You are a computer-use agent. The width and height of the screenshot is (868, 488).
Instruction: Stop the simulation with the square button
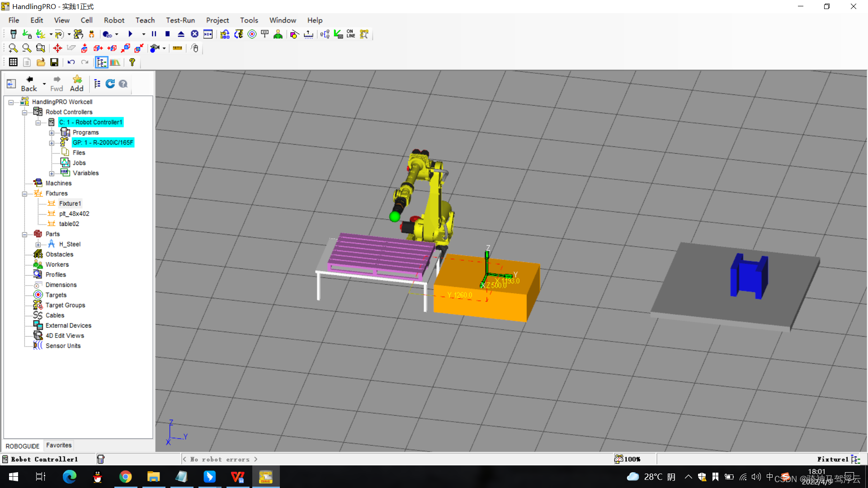click(x=167, y=34)
